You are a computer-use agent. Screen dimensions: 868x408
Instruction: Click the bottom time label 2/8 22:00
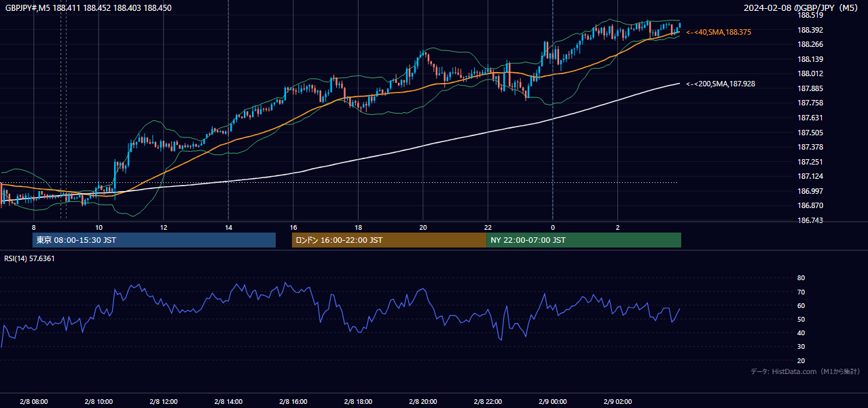coord(488,401)
